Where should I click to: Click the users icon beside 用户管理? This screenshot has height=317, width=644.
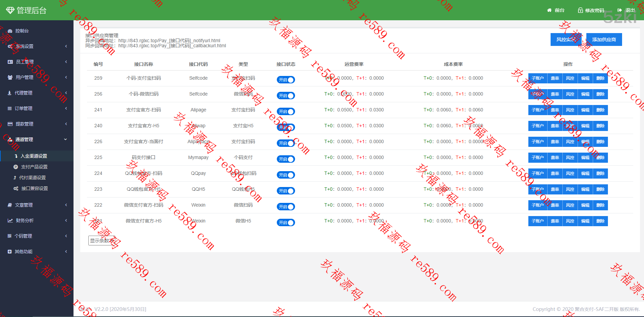[x=10, y=78]
